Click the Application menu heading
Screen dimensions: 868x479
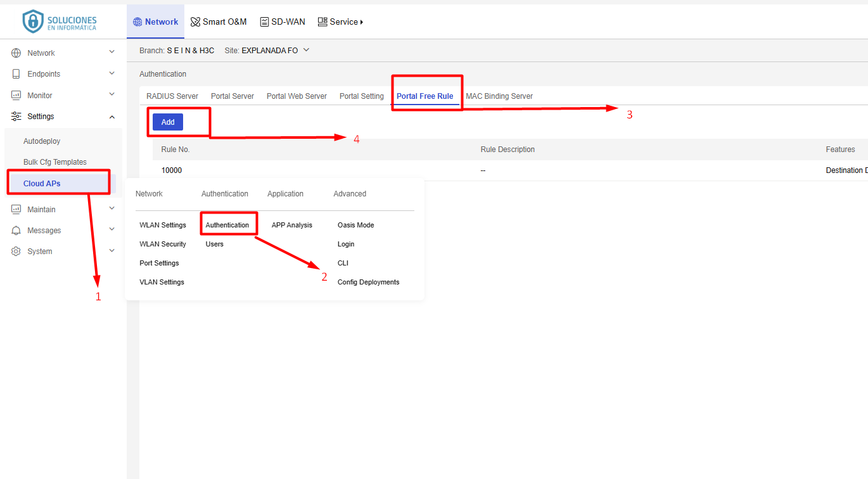285,194
